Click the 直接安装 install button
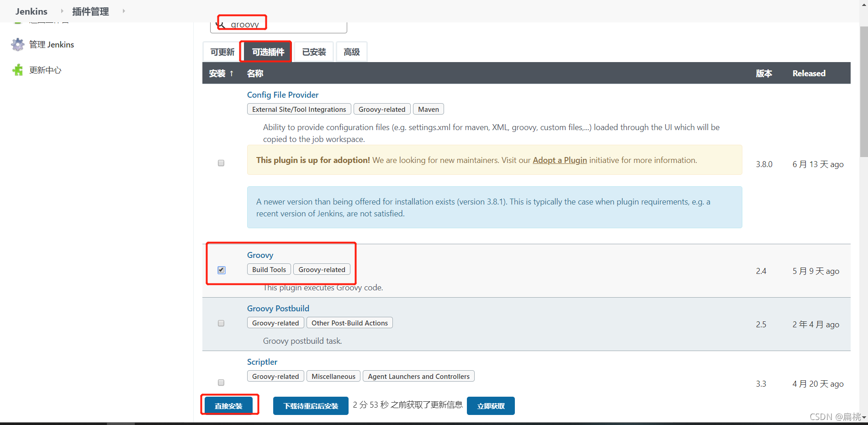This screenshot has height=425, width=868. 228,406
